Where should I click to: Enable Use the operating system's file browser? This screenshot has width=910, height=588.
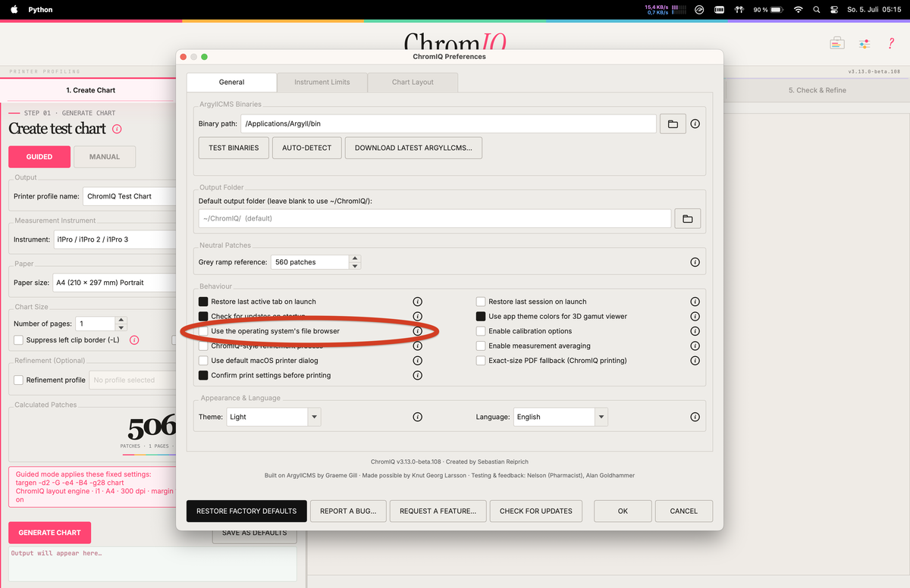[203, 331]
